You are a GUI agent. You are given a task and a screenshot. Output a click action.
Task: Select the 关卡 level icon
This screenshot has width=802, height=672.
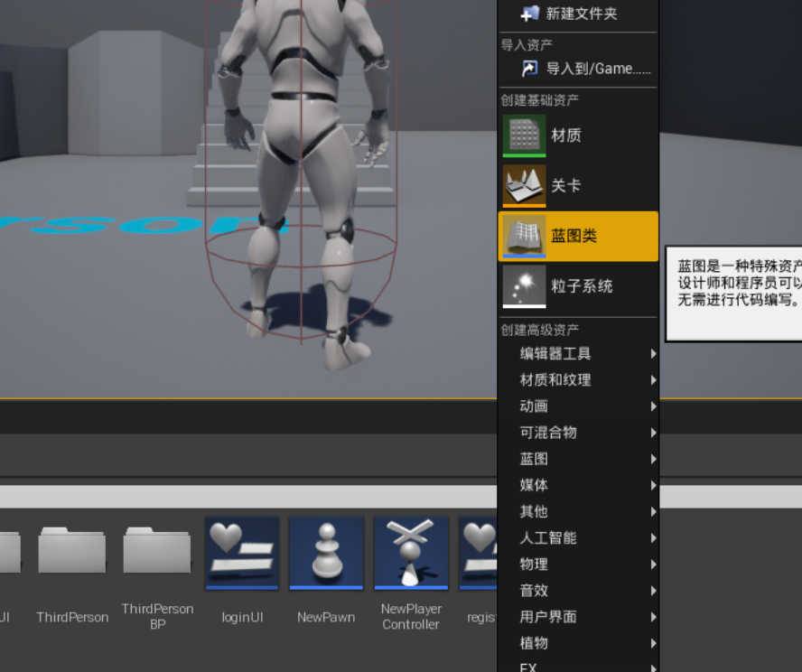point(524,186)
